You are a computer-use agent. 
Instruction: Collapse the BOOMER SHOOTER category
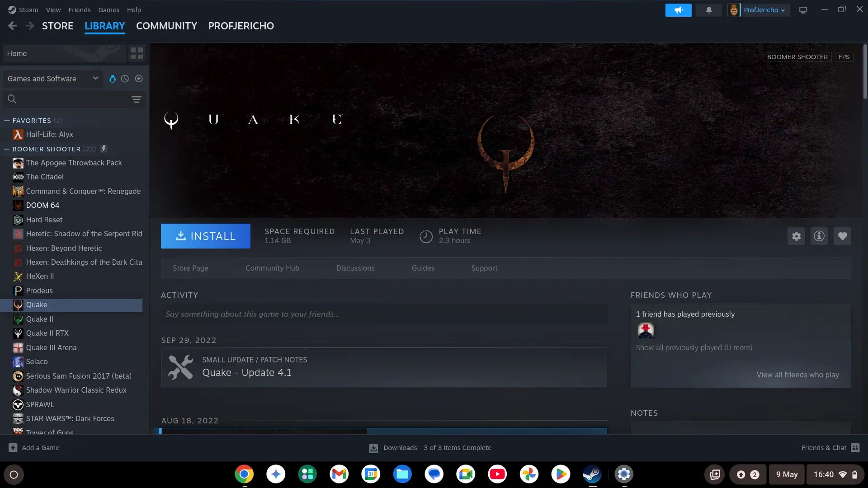click(x=6, y=149)
